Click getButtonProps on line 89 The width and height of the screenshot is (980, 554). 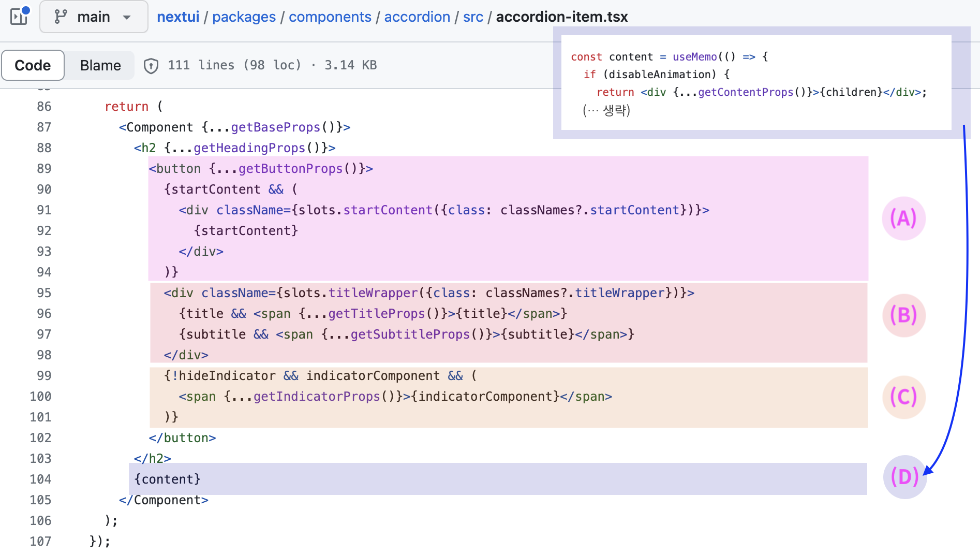click(x=291, y=169)
